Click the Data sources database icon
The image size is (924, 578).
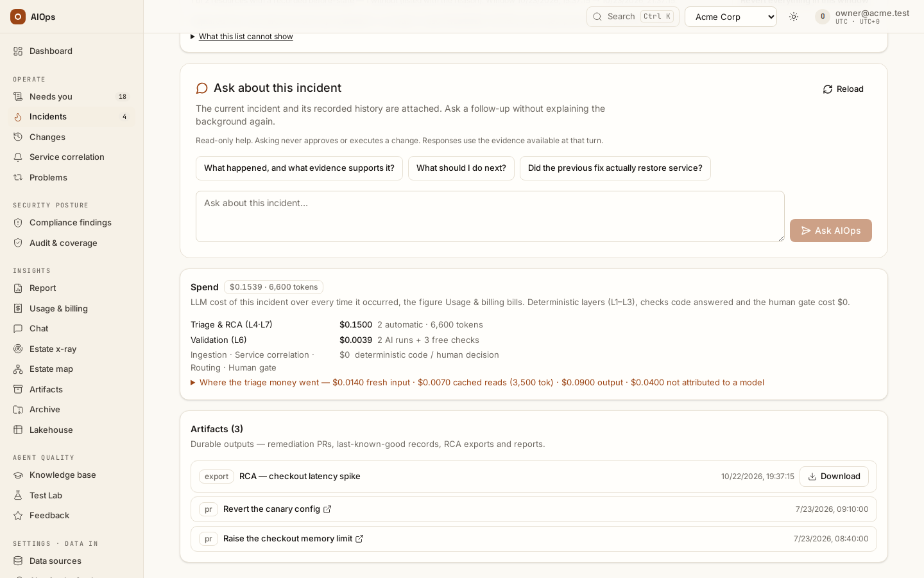click(18, 561)
